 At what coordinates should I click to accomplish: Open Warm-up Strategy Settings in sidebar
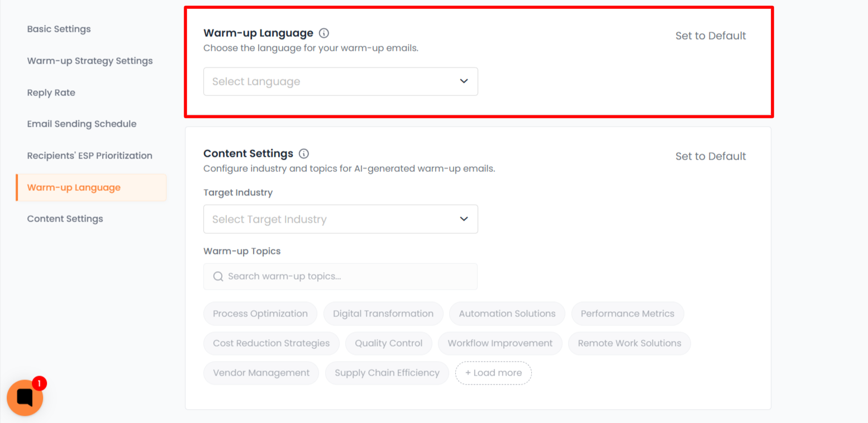[90, 61]
